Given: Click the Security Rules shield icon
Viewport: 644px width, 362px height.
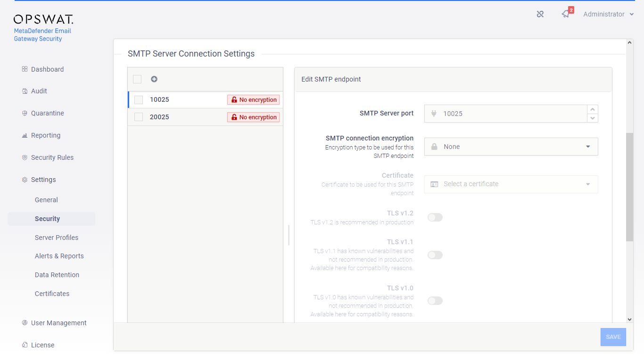Looking at the screenshot, I should click(25, 157).
